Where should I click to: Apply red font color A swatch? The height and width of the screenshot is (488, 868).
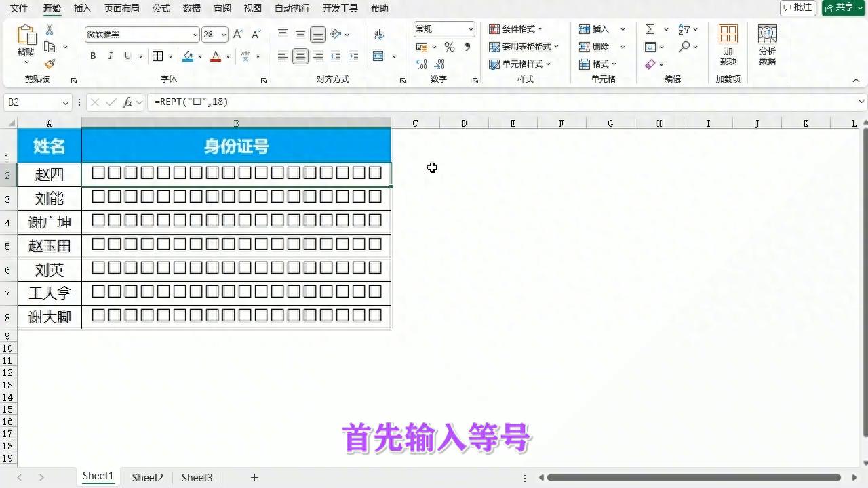[x=216, y=56]
